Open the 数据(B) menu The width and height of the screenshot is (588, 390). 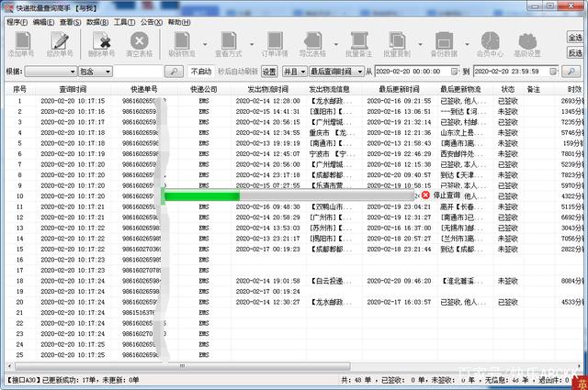(x=96, y=20)
